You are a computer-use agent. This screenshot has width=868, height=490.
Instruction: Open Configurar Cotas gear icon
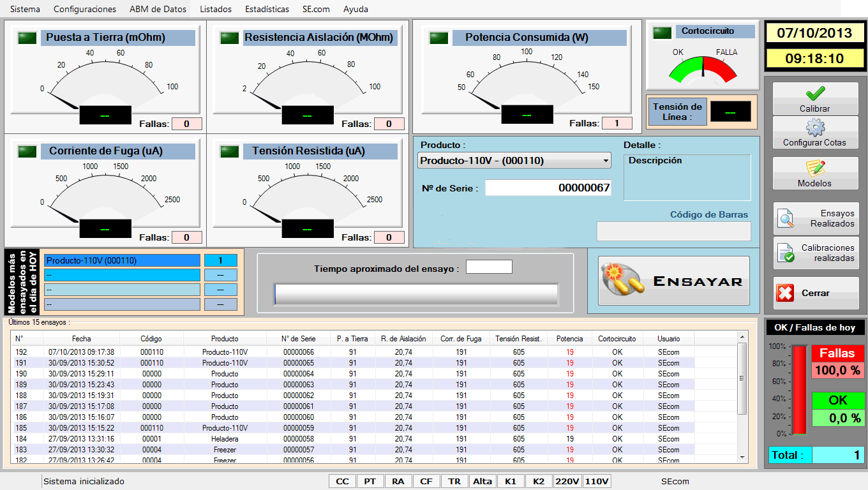point(815,128)
